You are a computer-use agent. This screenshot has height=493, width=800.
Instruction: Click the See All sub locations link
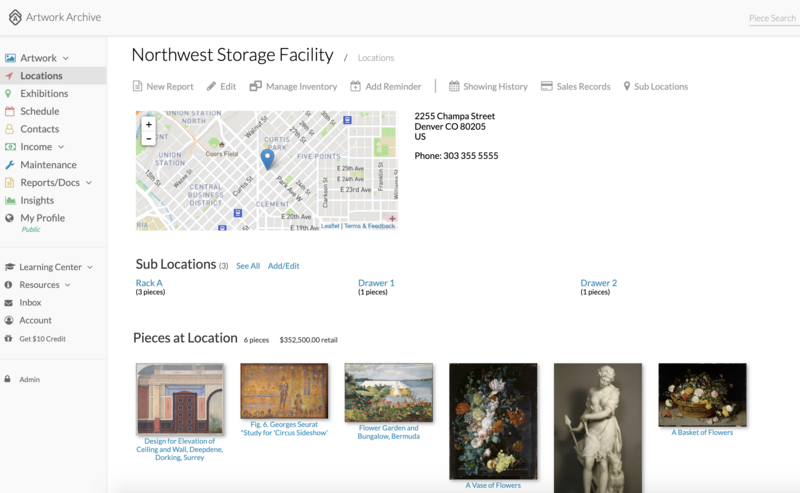(x=248, y=266)
